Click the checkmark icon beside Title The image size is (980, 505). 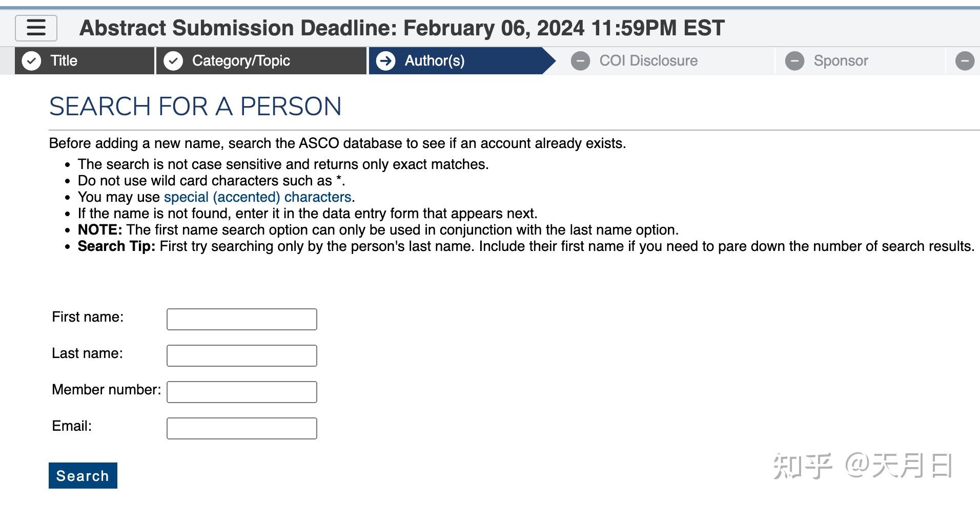pos(31,61)
